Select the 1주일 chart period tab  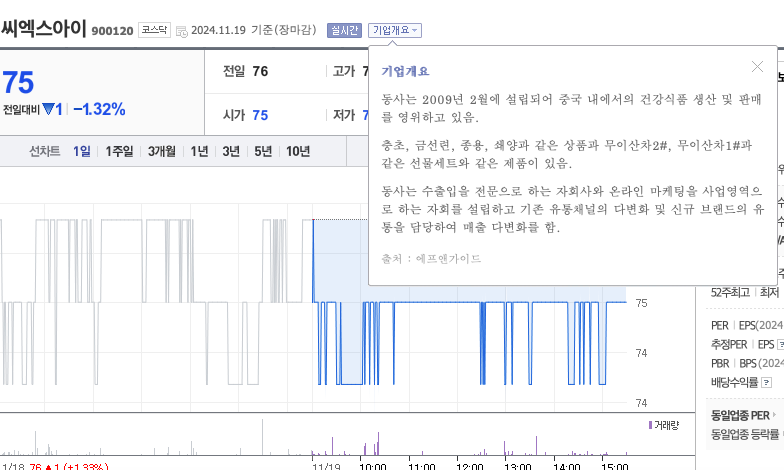pos(119,151)
